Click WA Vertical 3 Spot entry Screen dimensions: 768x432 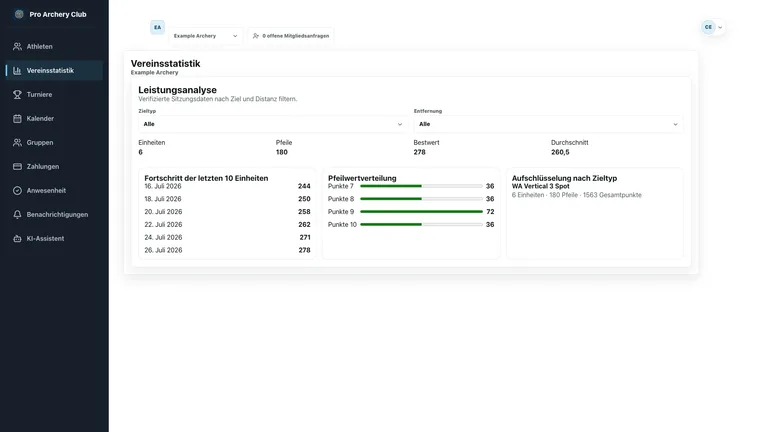tap(541, 186)
